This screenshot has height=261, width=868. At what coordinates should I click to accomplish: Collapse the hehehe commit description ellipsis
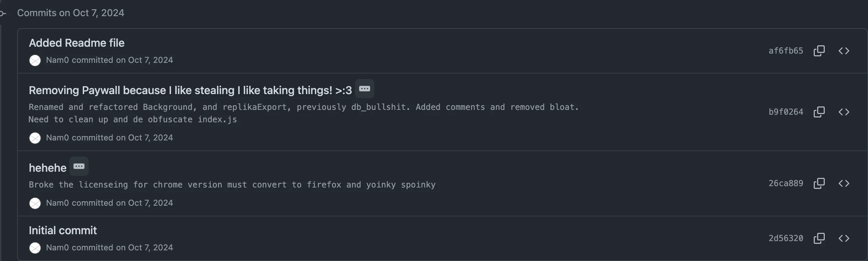pos(79,167)
